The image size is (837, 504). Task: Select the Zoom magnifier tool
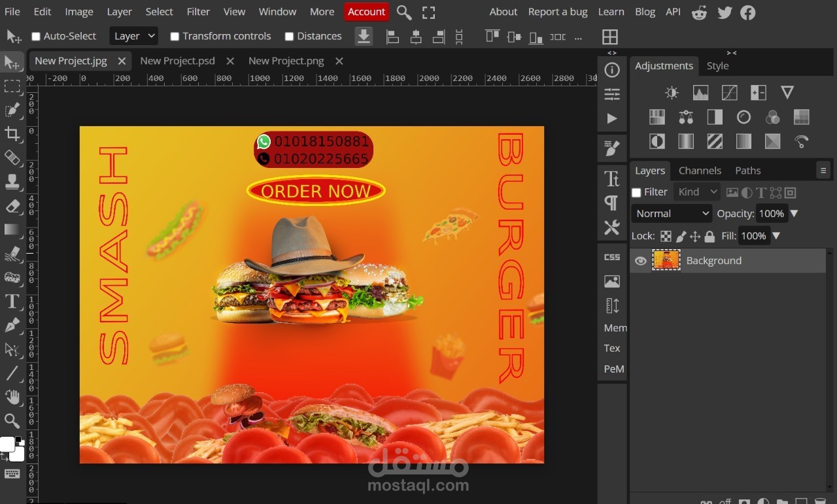tap(12, 420)
